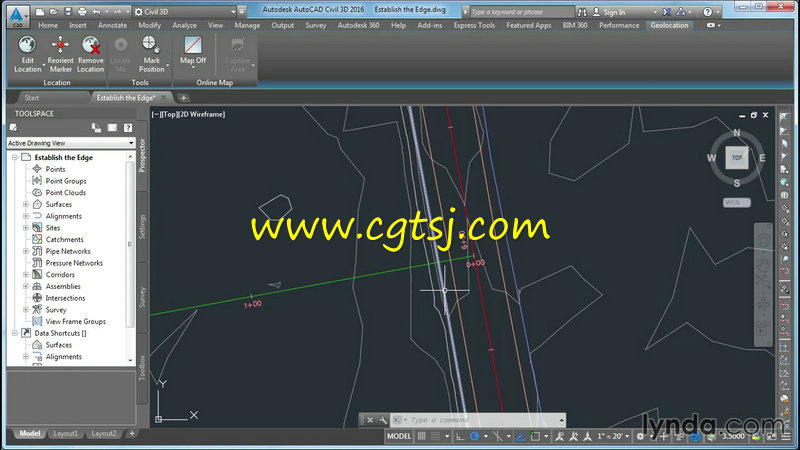
Task: Toggle snap mode in status bar
Action: 435,436
